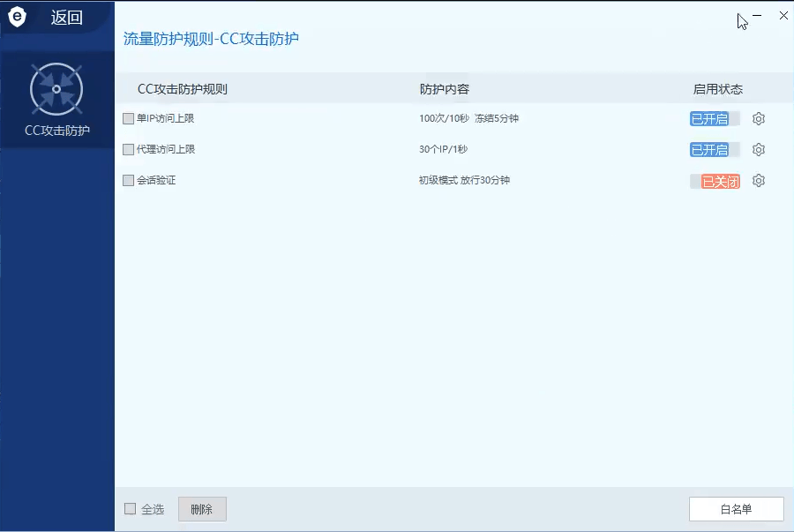Check the 代理访问上限 rule checkbox

pyautogui.click(x=128, y=149)
